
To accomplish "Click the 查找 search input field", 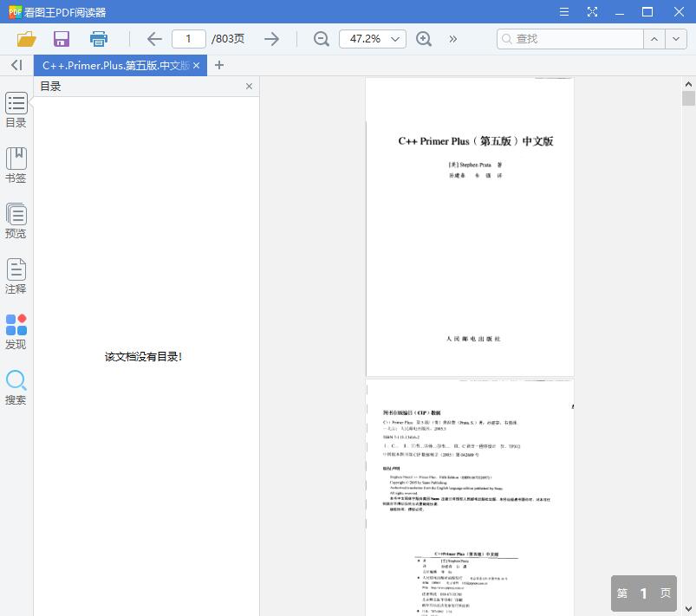I will click(570, 39).
